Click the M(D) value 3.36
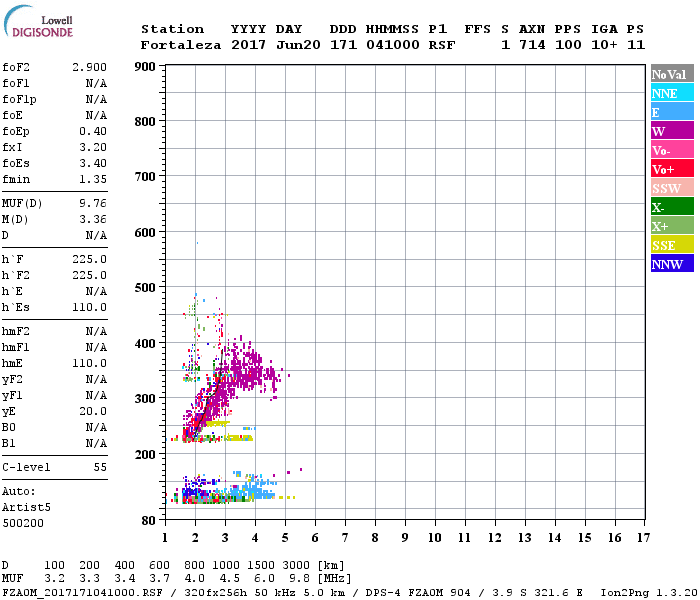Image resolution: width=700 pixels, height=600 pixels. [x=93, y=220]
